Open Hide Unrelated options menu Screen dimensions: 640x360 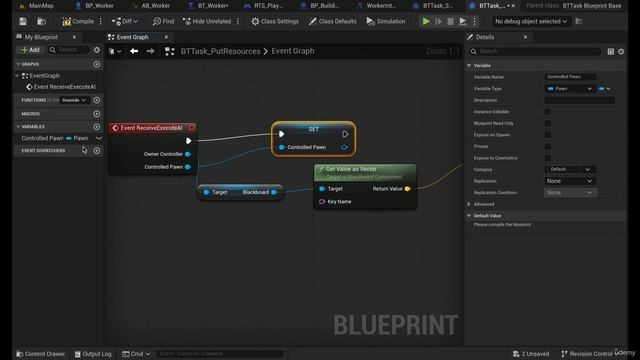point(238,21)
